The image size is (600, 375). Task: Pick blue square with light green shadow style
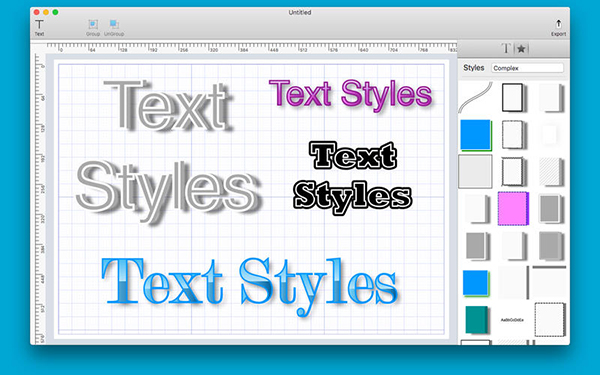(476, 283)
